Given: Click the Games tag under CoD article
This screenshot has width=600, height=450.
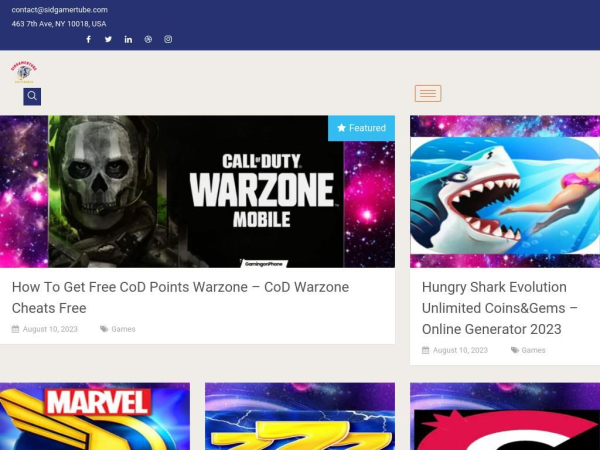Looking at the screenshot, I should (x=123, y=329).
